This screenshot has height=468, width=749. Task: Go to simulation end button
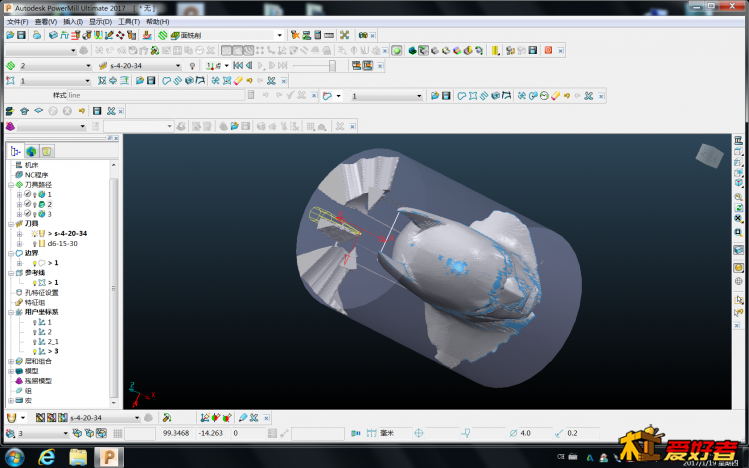tap(283, 65)
